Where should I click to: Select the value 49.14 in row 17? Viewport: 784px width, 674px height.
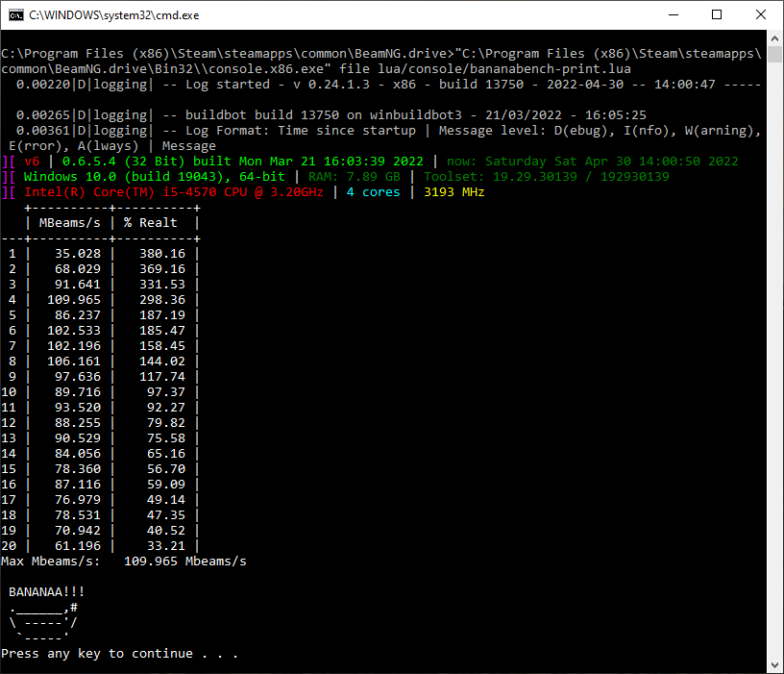tap(166, 500)
